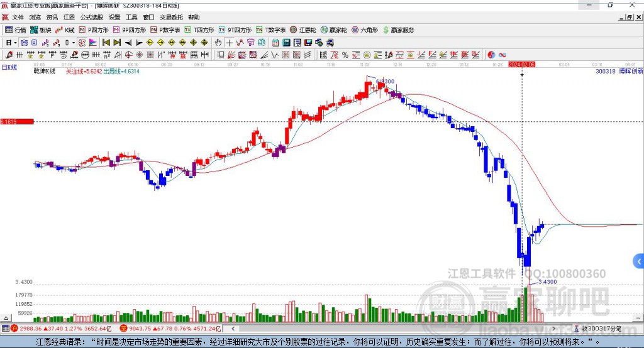Jump to first bar icon
Screen dimensions: 644x348
(106, 43)
